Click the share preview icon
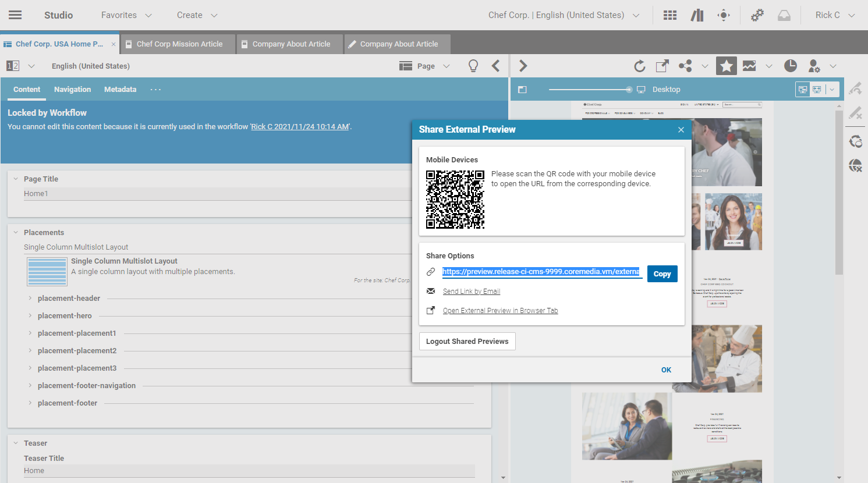The width and height of the screenshot is (868, 483). coord(685,66)
